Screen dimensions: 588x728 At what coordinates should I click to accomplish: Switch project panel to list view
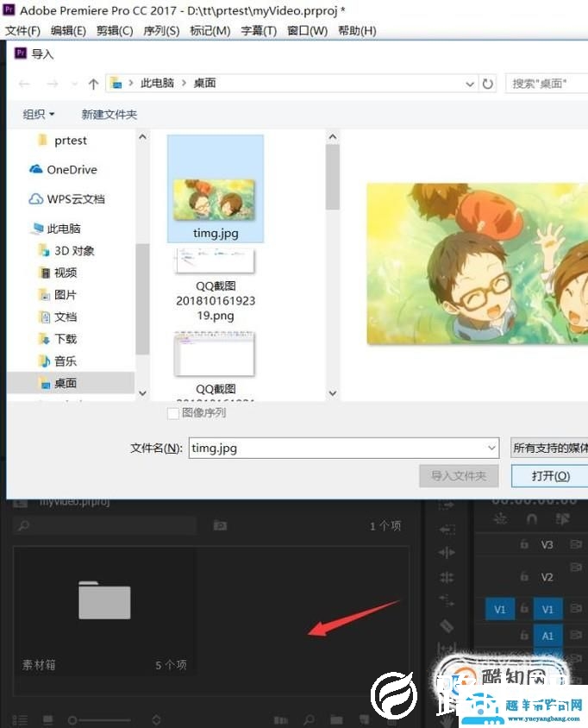pos(20,720)
